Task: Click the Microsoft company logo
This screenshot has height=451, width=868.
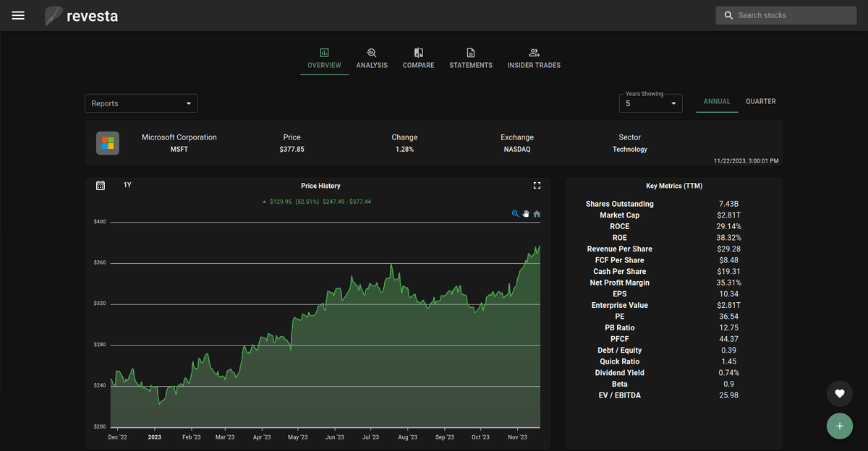Action: pos(108,143)
